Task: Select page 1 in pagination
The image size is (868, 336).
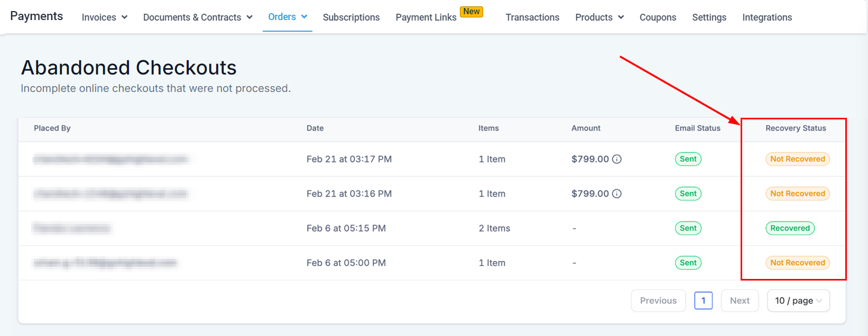Action: [x=703, y=301]
